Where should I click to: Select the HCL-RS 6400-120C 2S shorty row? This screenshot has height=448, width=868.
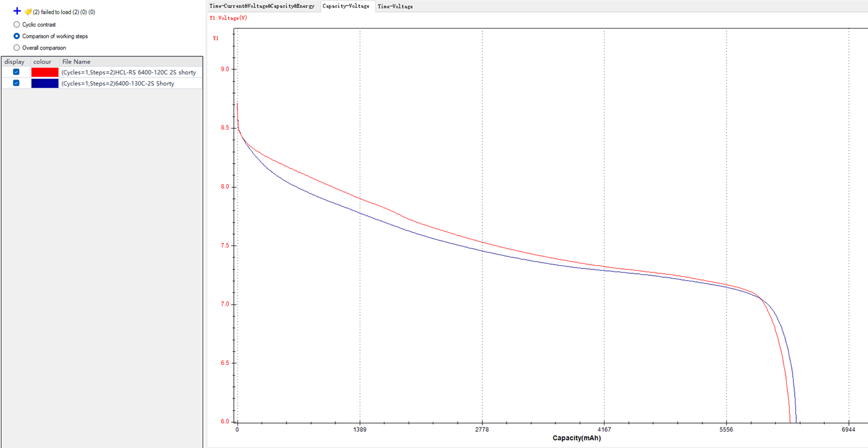[128, 72]
